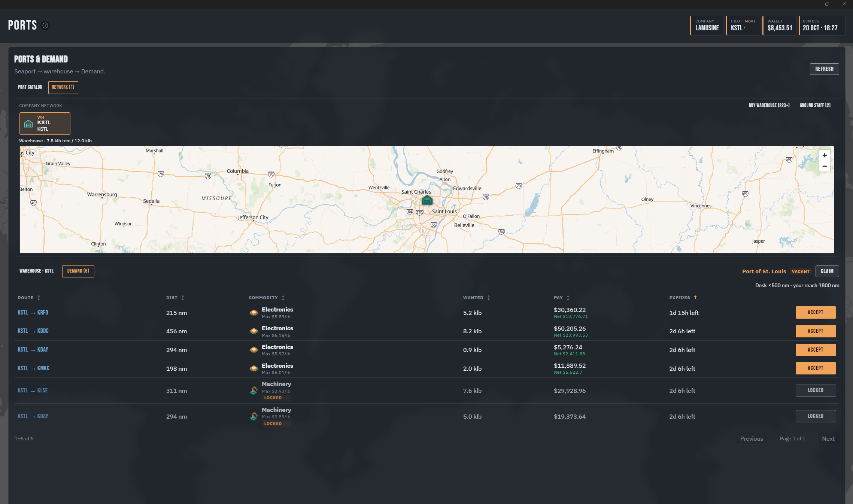This screenshot has width=853, height=504.
Task: Click the Company Lamusine box
Action: coord(707,25)
